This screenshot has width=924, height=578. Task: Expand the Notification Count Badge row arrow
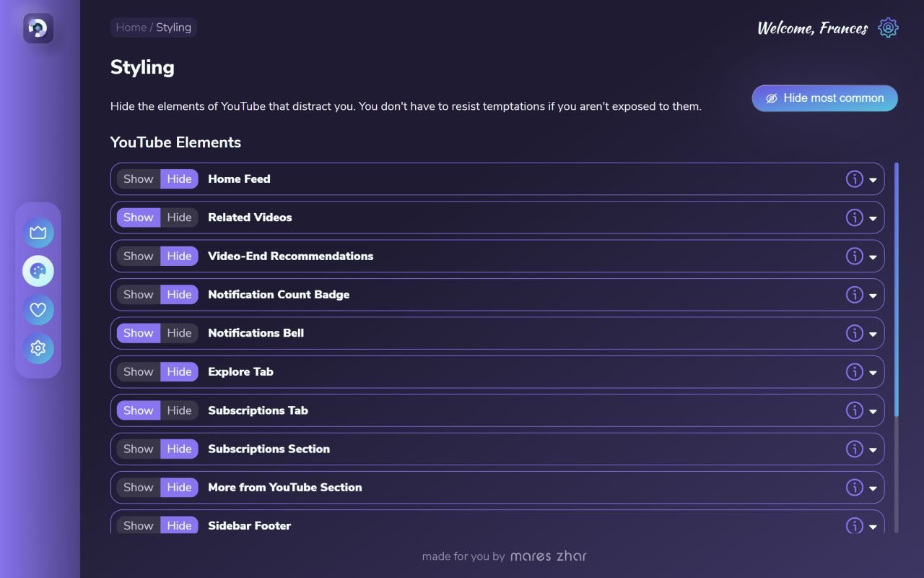click(873, 296)
